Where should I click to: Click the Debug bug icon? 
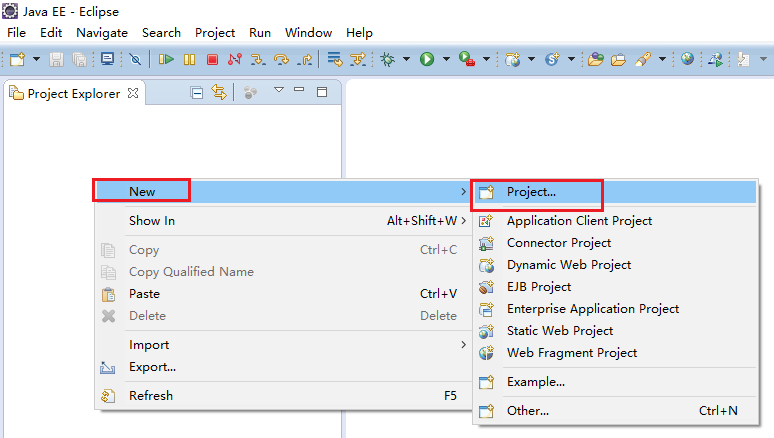[x=387, y=59]
